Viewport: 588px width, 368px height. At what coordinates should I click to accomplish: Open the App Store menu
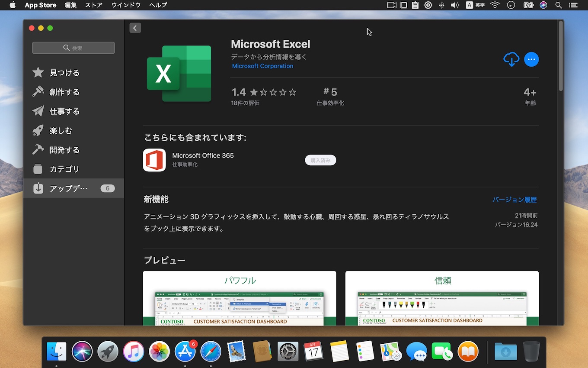[40, 5]
